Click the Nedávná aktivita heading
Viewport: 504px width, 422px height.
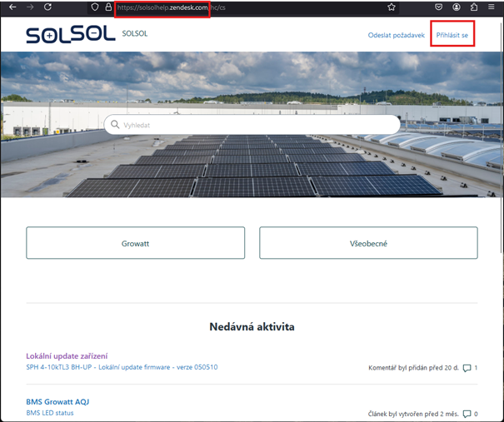click(252, 326)
